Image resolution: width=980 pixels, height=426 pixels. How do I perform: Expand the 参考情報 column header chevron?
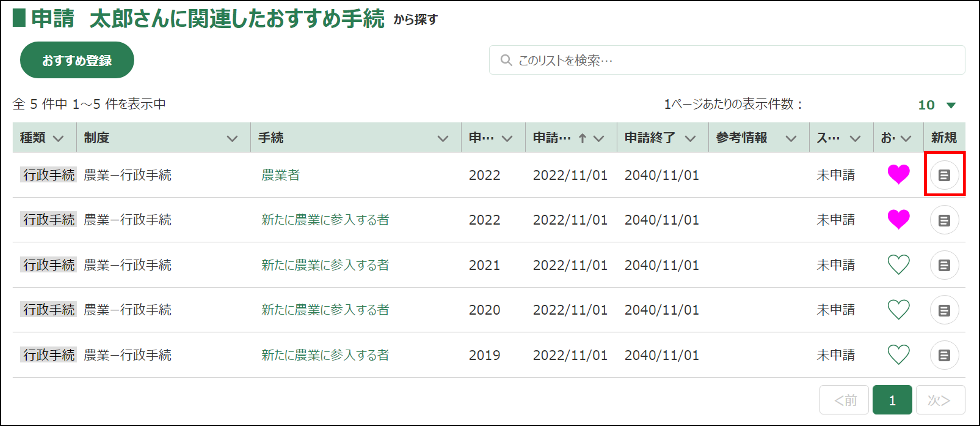pos(791,139)
